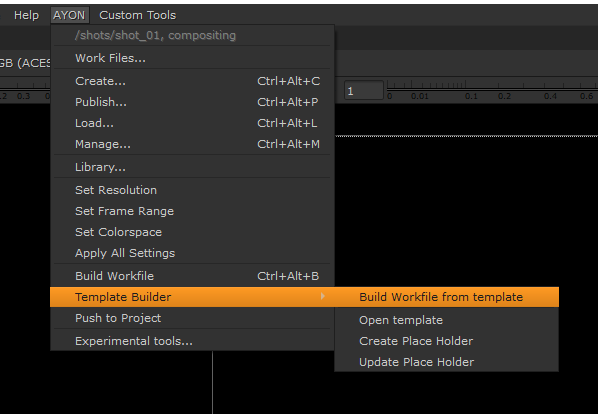Open Library... from the menu
The height and width of the screenshot is (414, 598).
point(192,167)
